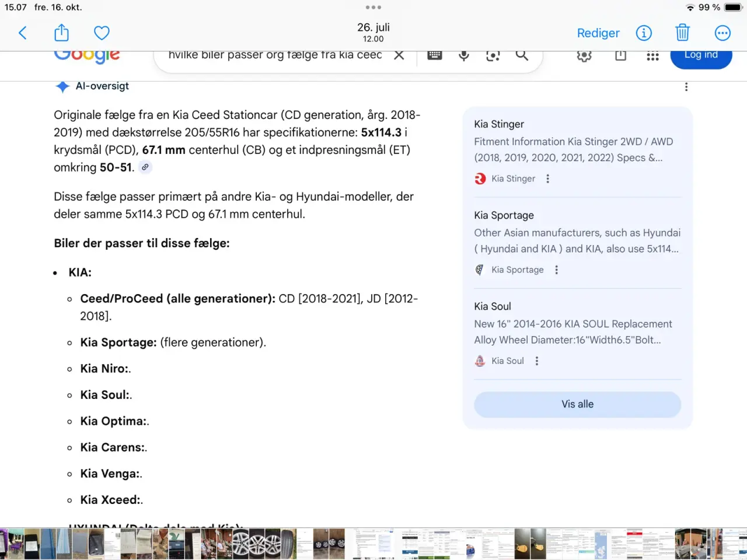This screenshot has width=747, height=560.
Task: Select the 'Kia Optima:.' list entry
Action: [114, 421]
